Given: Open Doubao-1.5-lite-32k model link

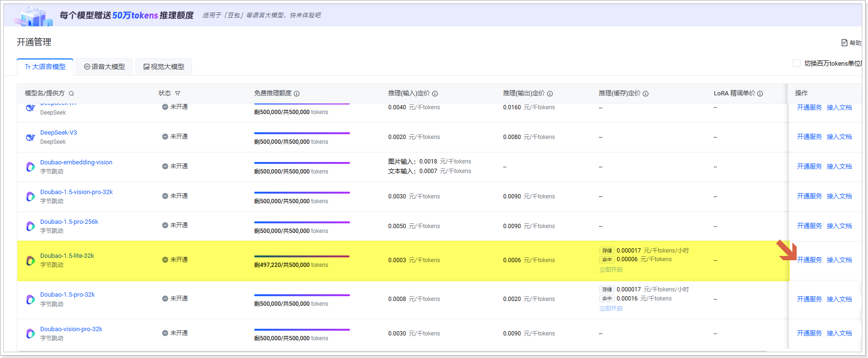Looking at the screenshot, I should pos(67,256).
